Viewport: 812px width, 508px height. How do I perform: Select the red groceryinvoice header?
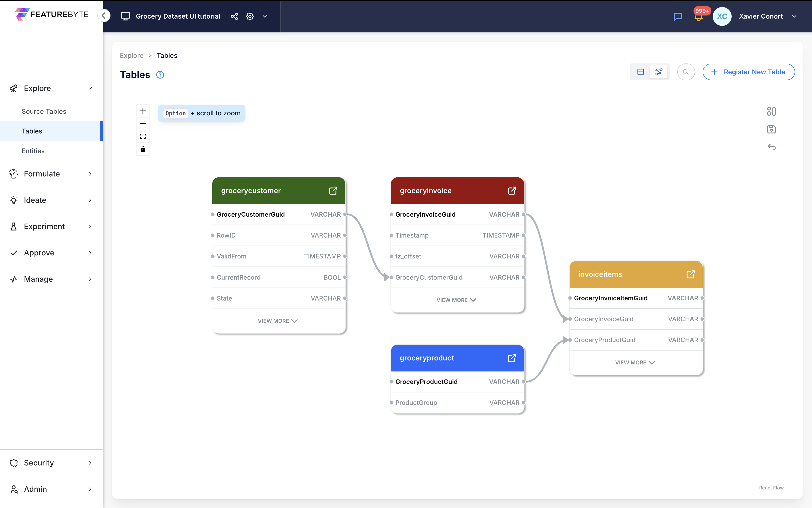click(x=457, y=191)
